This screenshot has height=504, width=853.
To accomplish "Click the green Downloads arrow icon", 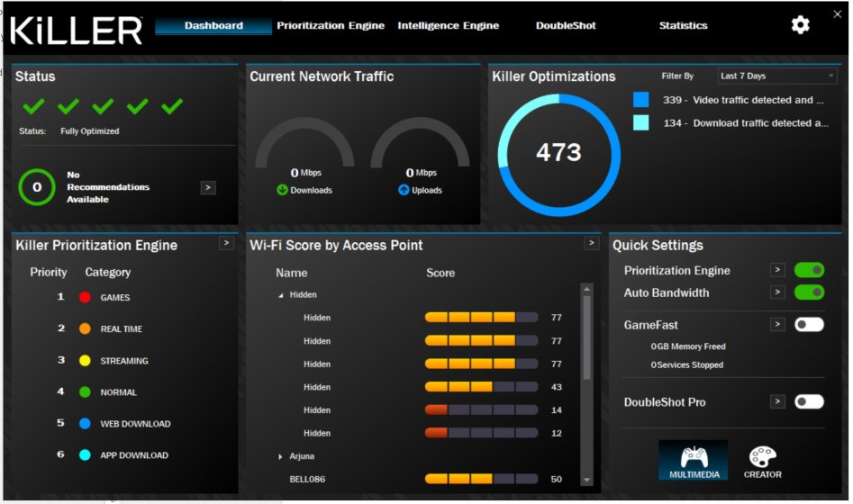I will (x=282, y=190).
